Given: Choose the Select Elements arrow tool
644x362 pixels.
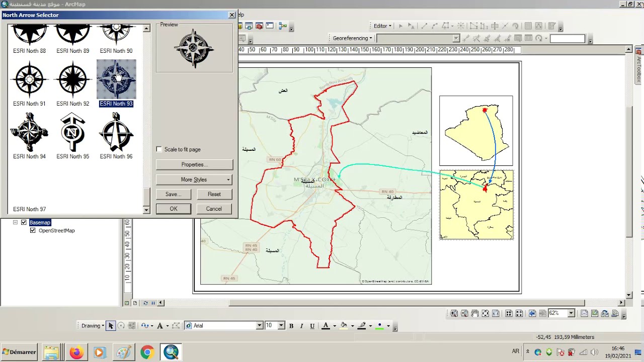Looking at the screenshot, I should pyautogui.click(x=111, y=326).
